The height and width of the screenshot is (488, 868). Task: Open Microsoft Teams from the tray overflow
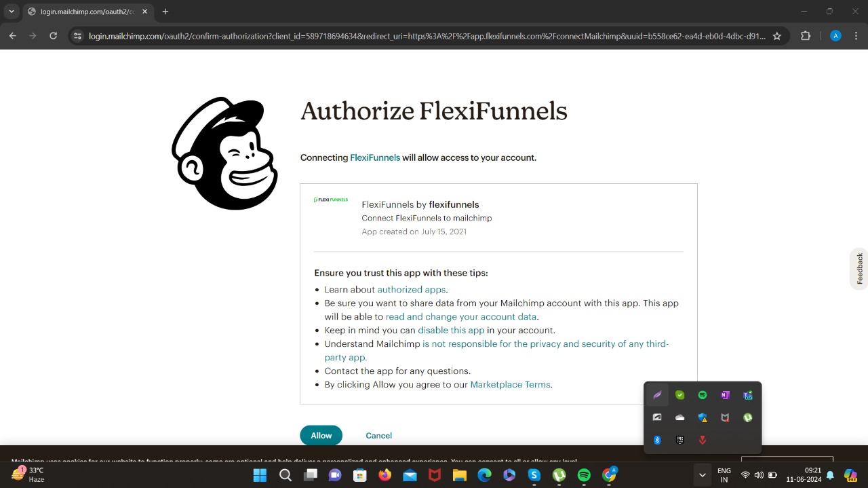click(x=748, y=395)
